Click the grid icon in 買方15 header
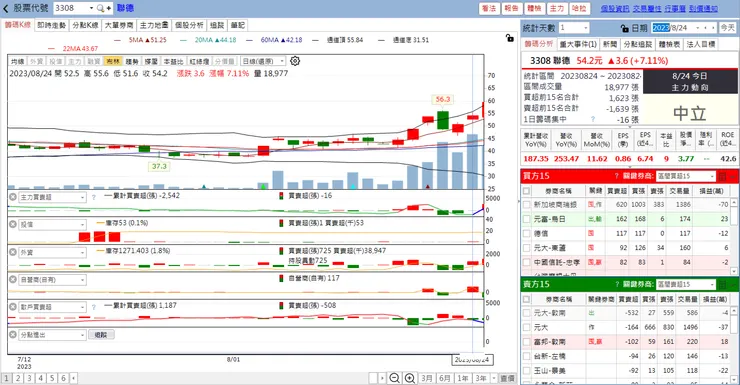Viewport: 740px width, 385px height. [722, 176]
